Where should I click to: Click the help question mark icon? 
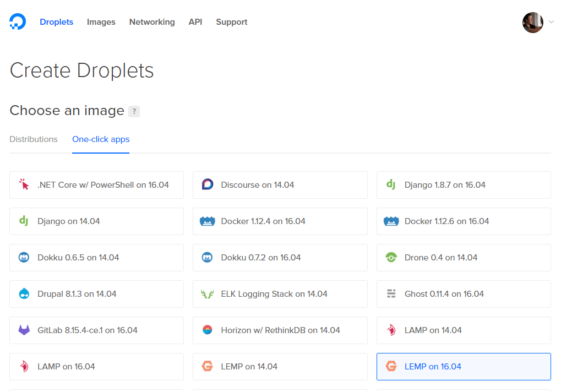pos(134,111)
